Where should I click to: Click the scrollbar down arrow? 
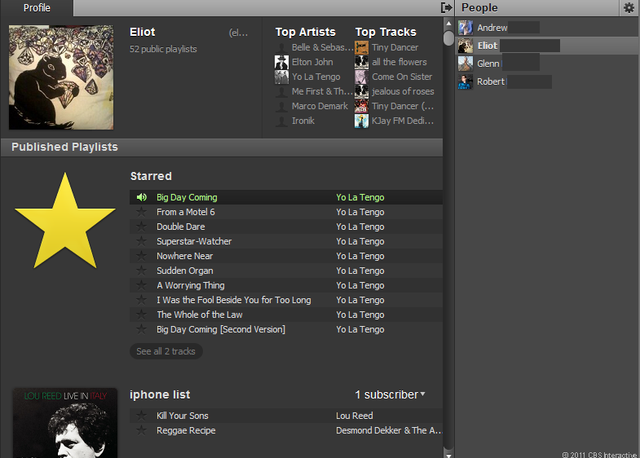coord(449,454)
